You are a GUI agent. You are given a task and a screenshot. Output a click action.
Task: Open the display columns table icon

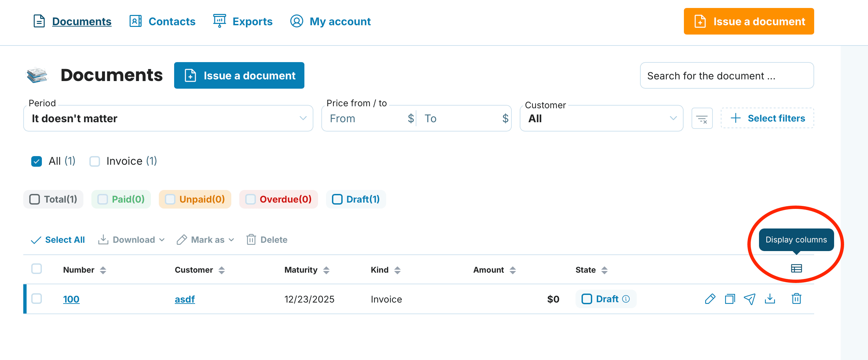796,268
